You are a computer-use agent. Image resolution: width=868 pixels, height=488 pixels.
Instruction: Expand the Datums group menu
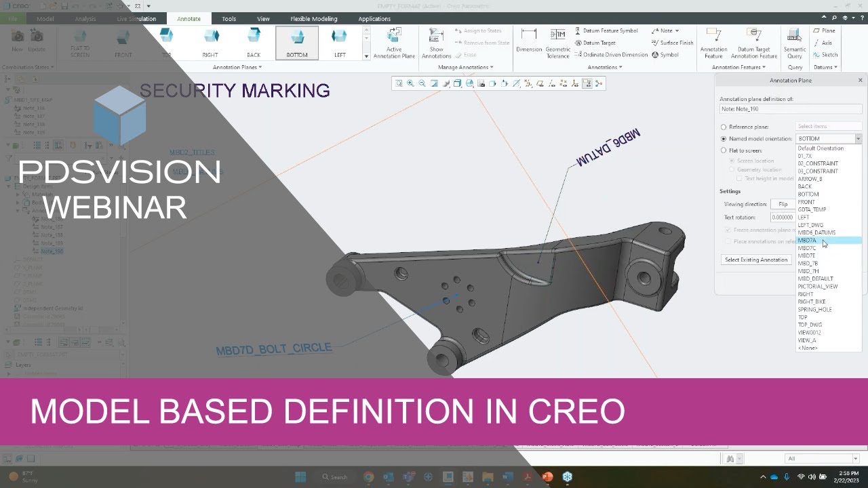825,67
